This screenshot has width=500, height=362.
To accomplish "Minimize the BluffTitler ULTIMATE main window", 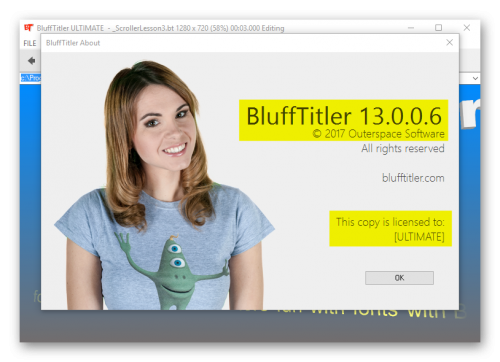I will point(411,28).
